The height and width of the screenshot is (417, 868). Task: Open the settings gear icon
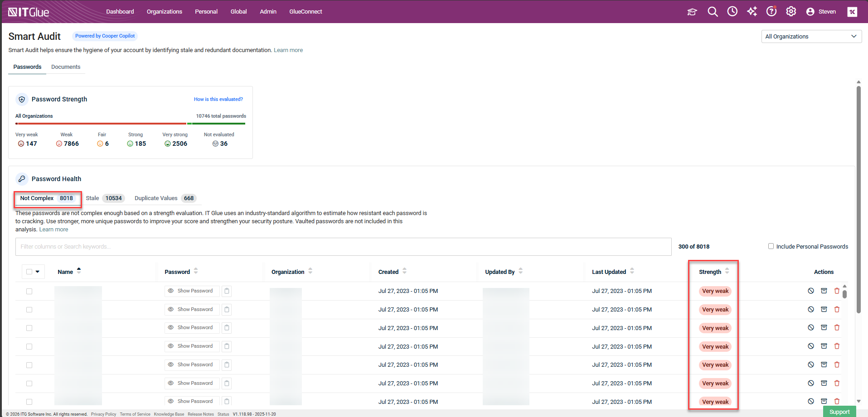click(x=791, y=12)
